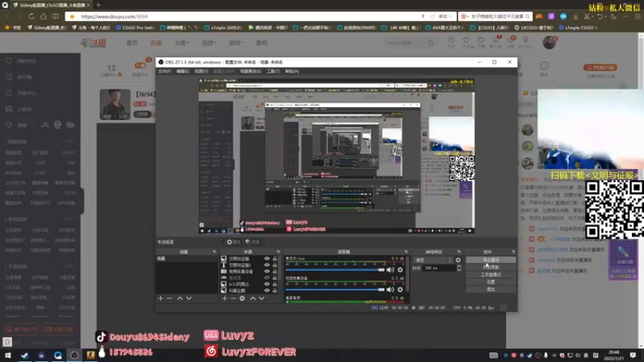
Task: Open the Windows Start menu
Action: point(8,355)
